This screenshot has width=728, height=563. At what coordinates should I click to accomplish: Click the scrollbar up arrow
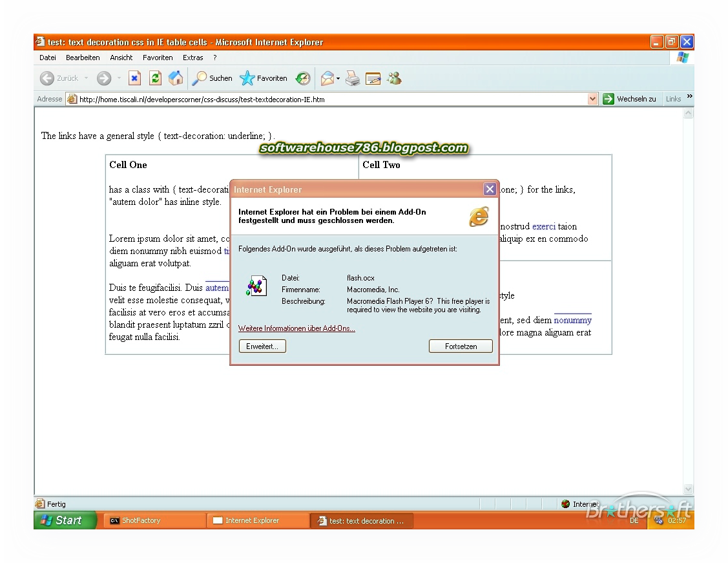click(x=689, y=113)
